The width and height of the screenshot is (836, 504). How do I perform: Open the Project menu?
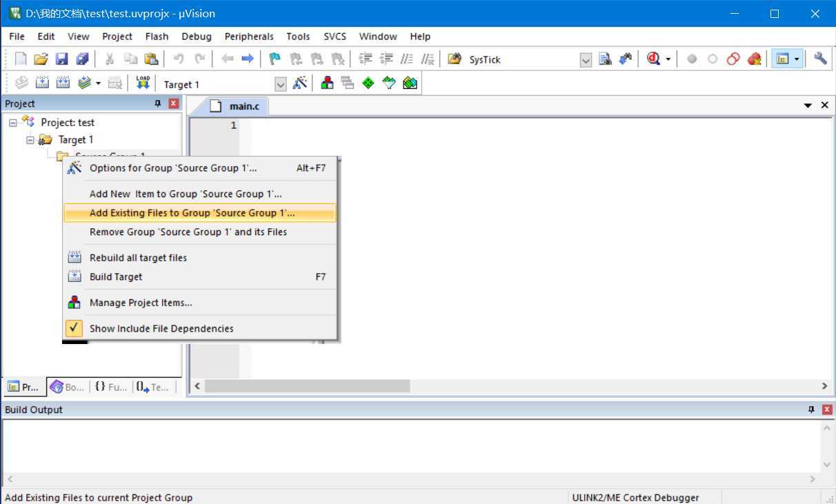(x=117, y=37)
